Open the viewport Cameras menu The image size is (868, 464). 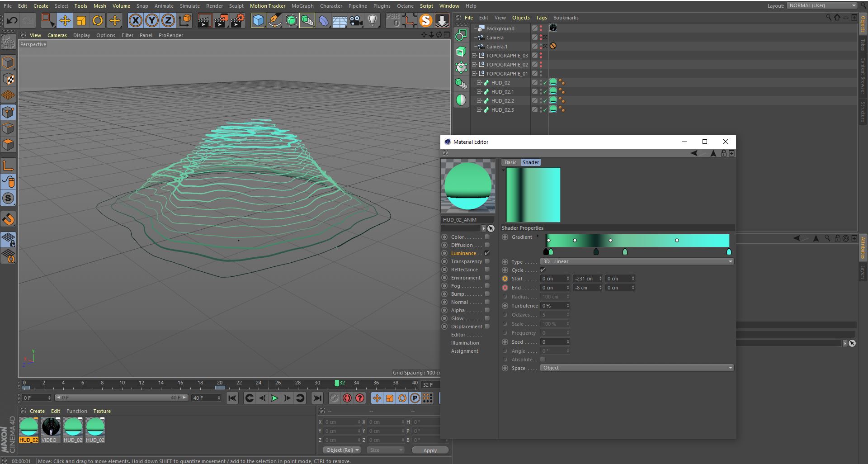(x=57, y=35)
